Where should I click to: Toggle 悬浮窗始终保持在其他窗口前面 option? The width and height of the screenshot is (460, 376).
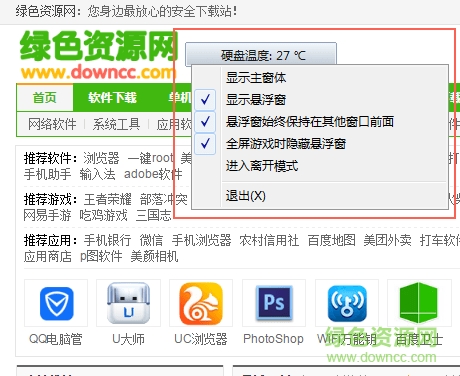[309, 121]
